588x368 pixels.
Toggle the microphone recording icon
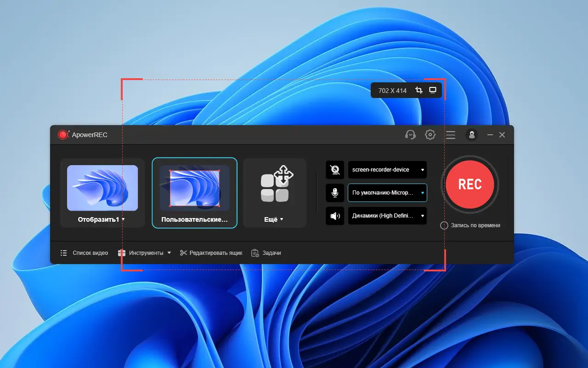pyautogui.click(x=335, y=193)
